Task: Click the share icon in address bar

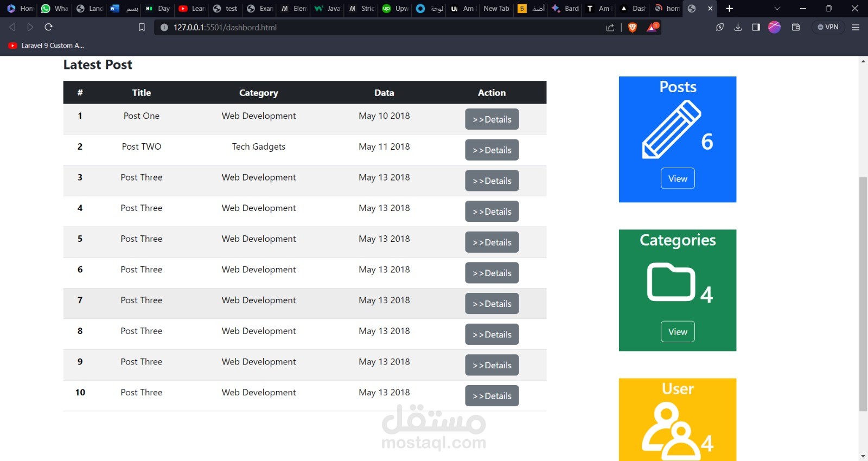Action: pos(610,27)
